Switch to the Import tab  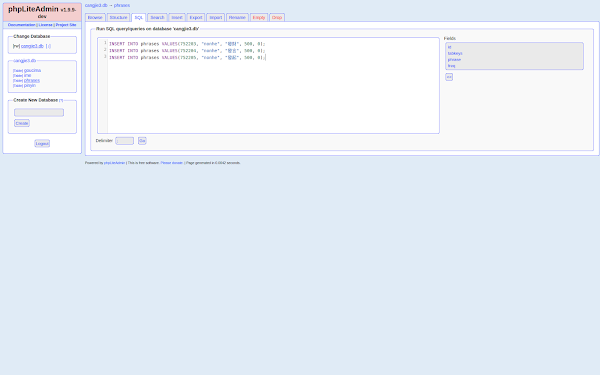[x=215, y=18]
